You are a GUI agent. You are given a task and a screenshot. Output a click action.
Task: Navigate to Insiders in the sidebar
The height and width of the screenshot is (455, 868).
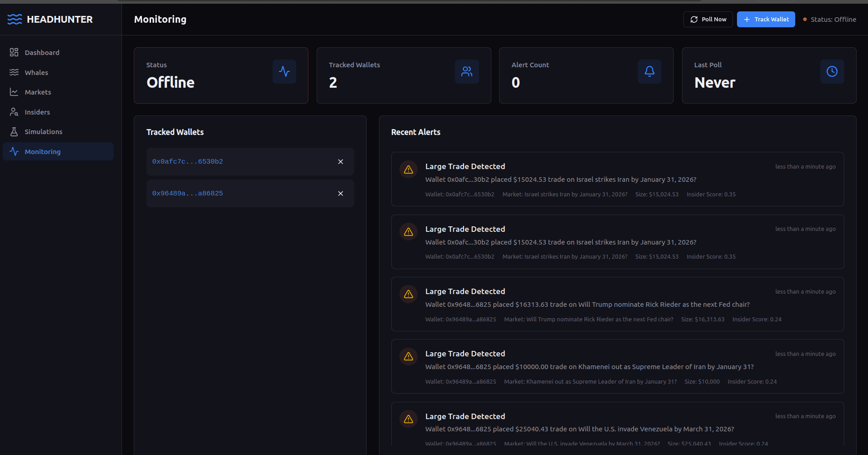tap(37, 112)
